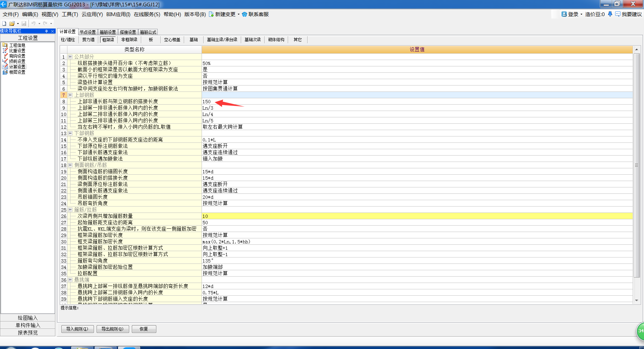
Task: Switch to the 搭接设置 tab
Action: click(x=128, y=32)
